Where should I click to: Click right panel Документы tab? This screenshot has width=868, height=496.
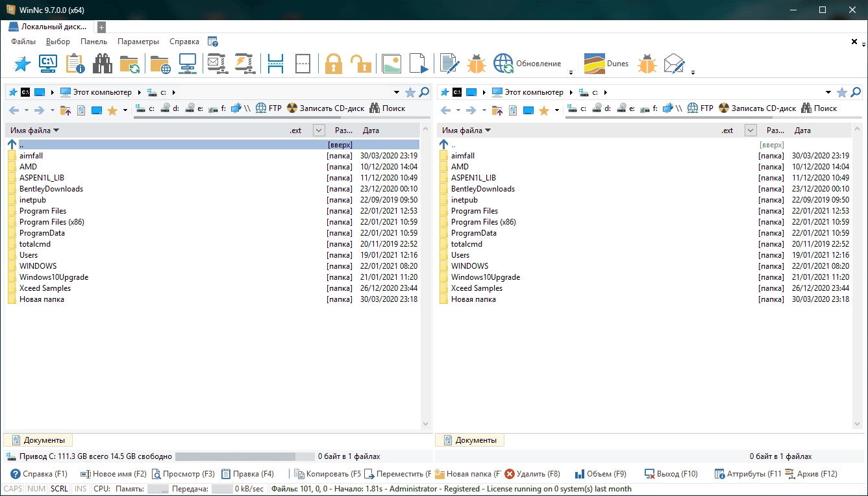click(x=469, y=440)
